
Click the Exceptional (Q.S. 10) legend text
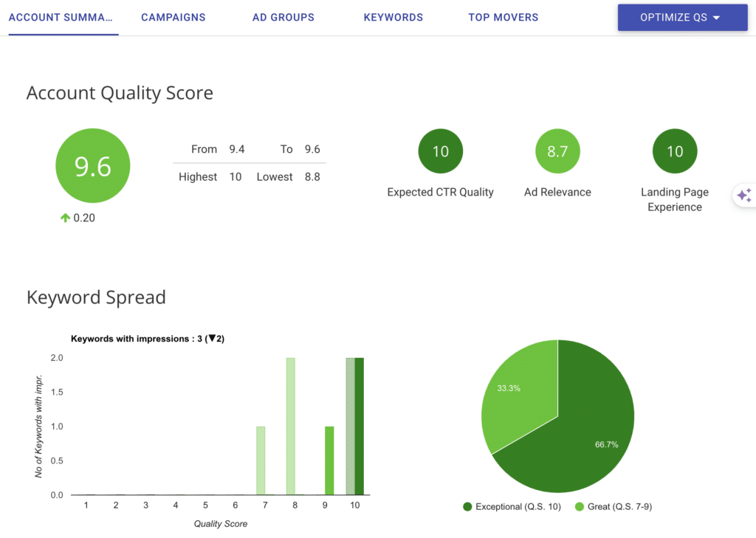pyautogui.click(x=518, y=507)
